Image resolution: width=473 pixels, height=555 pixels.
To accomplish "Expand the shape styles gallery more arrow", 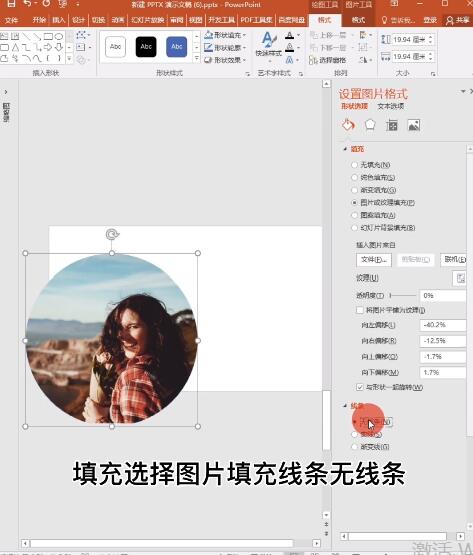I will tap(197, 58).
